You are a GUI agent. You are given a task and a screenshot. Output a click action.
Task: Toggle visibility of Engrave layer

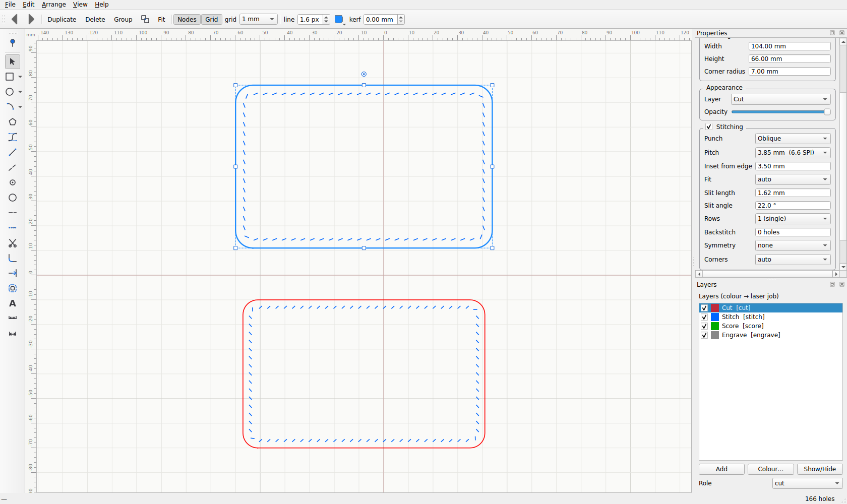[x=704, y=335]
